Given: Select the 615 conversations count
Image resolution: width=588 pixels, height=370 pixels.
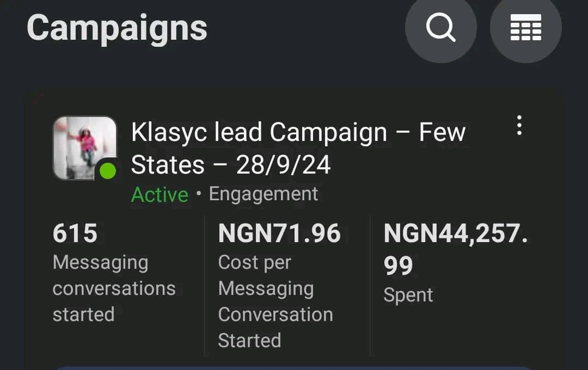Looking at the screenshot, I should pyautogui.click(x=75, y=233).
